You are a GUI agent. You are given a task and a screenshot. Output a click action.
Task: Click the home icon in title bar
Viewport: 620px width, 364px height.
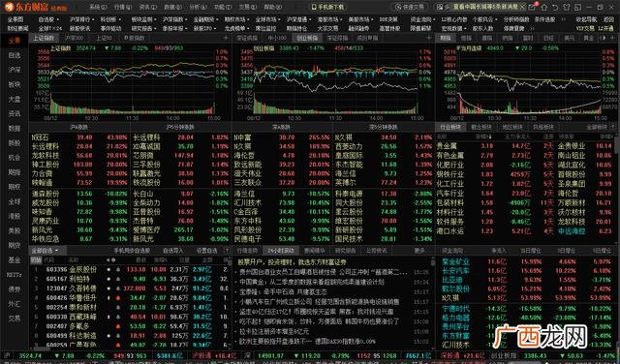click(544, 7)
